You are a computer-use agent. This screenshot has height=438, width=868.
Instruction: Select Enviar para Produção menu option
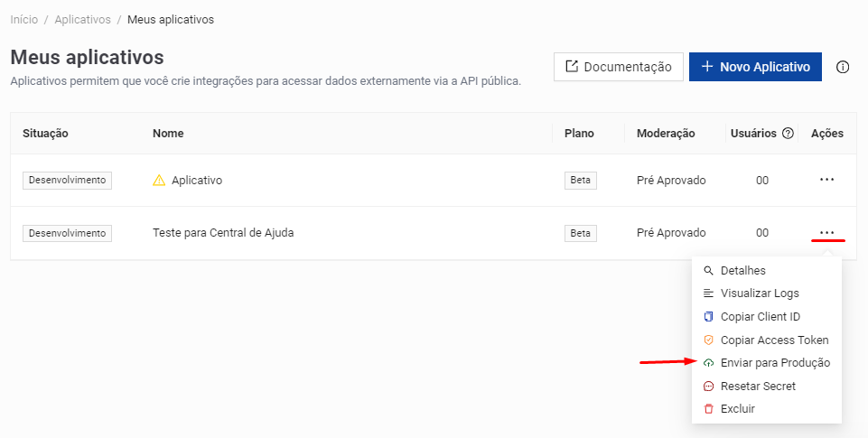[x=775, y=363]
